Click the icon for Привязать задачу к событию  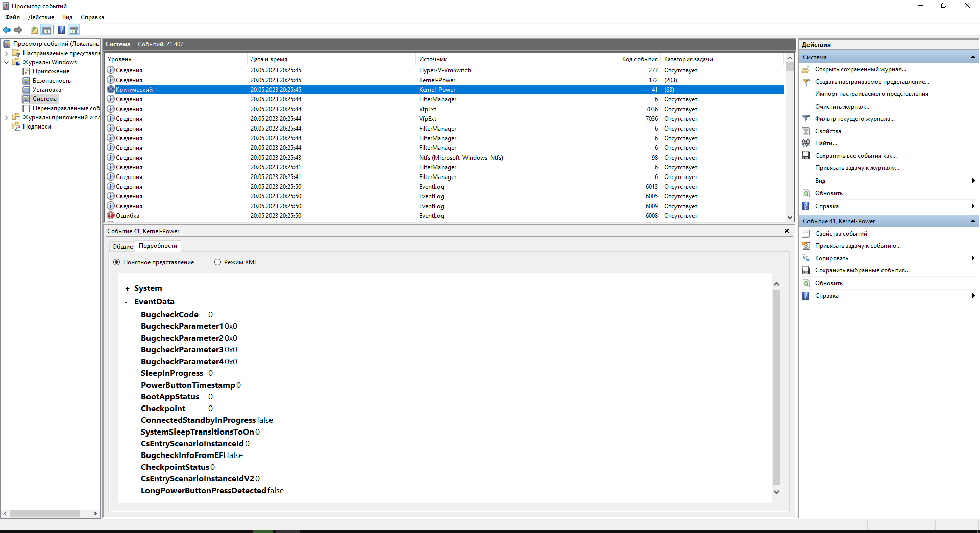[x=806, y=246]
